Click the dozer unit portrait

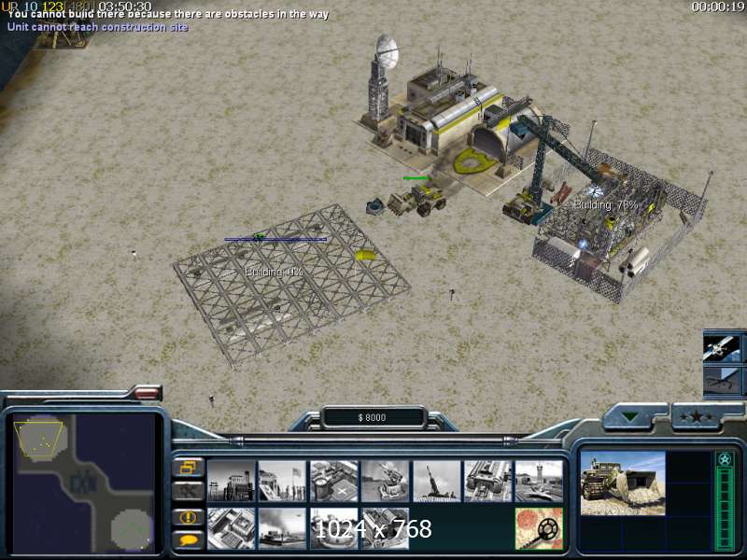click(623, 483)
